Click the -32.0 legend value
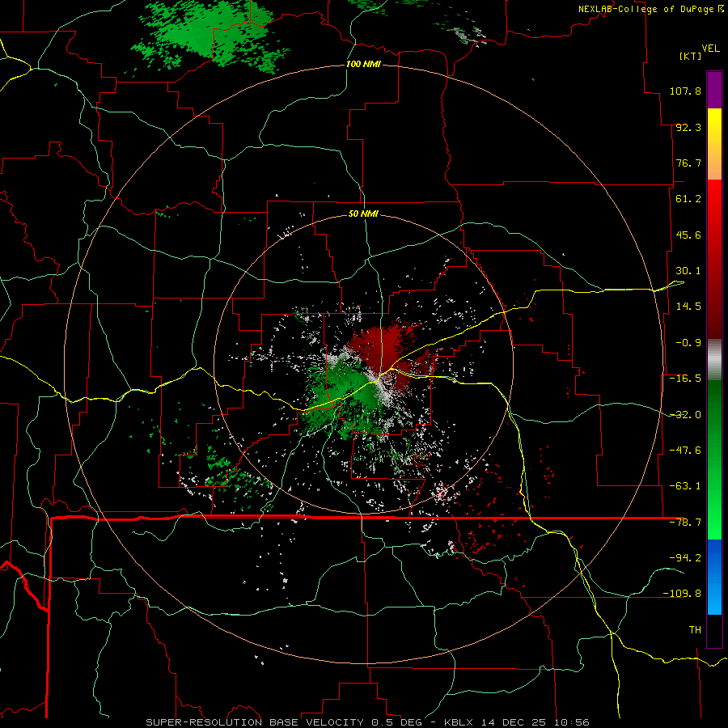The image size is (728, 728). [685, 415]
